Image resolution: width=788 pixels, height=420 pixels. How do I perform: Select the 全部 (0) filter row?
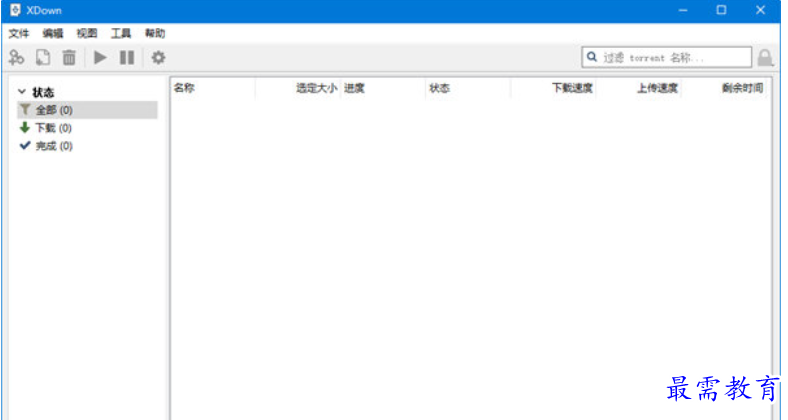(87, 110)
